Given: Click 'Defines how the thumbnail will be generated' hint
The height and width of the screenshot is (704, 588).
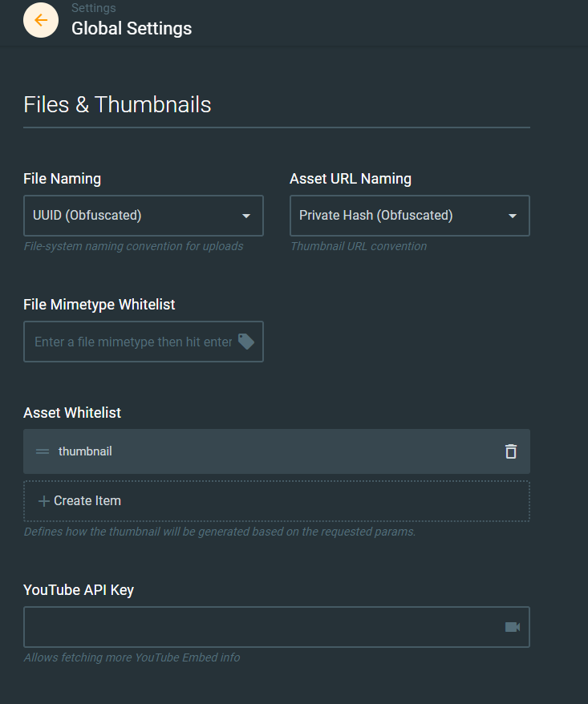Looking at the screenshot, I should [x=220, y=532].
